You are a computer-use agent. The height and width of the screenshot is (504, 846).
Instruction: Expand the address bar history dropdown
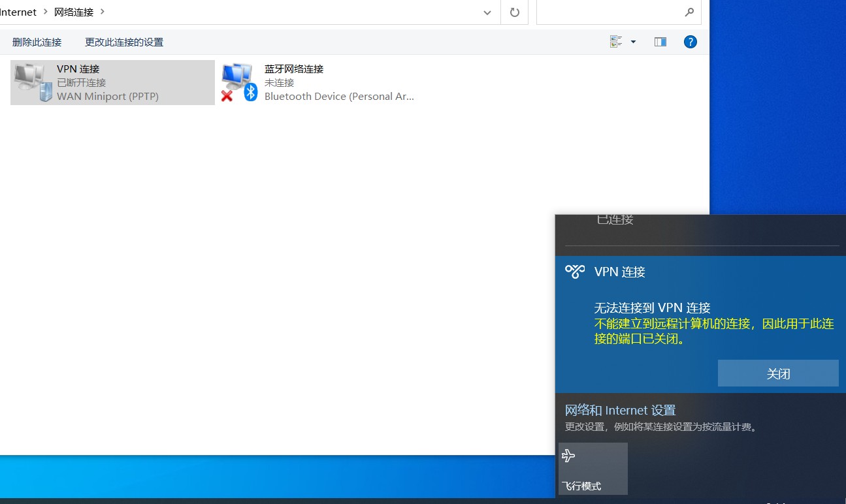[487, 12]
